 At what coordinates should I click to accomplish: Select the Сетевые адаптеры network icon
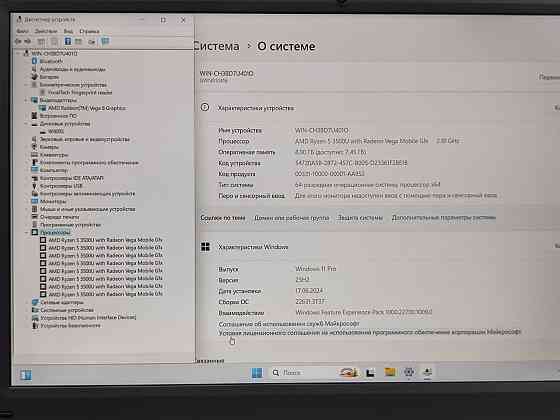pos(35,302)
